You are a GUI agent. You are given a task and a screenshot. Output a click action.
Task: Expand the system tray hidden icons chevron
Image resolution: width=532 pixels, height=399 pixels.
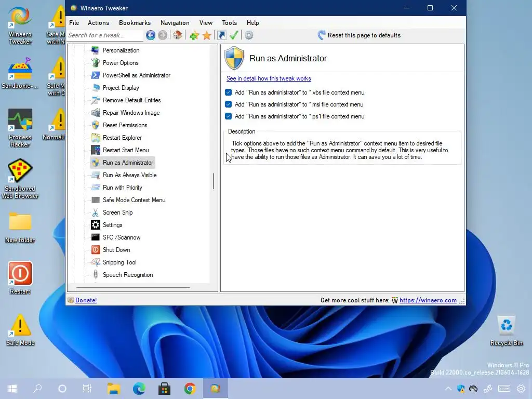448,389
